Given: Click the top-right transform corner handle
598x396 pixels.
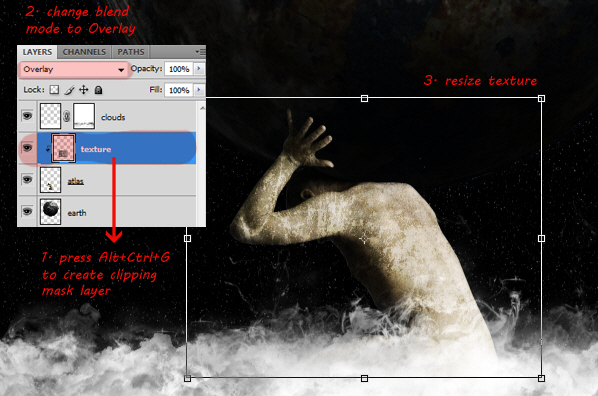Looking at the screenshot, I should [x=541, y=99].
